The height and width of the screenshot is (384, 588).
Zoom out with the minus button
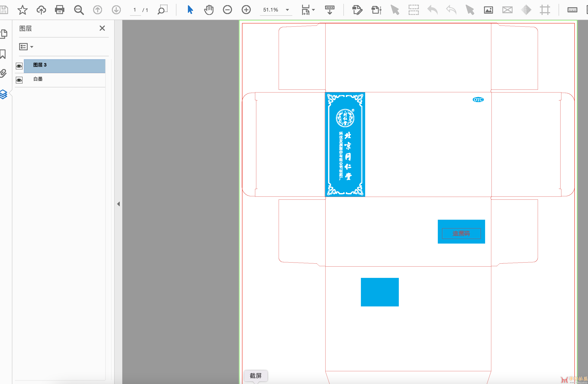[227, 10]
